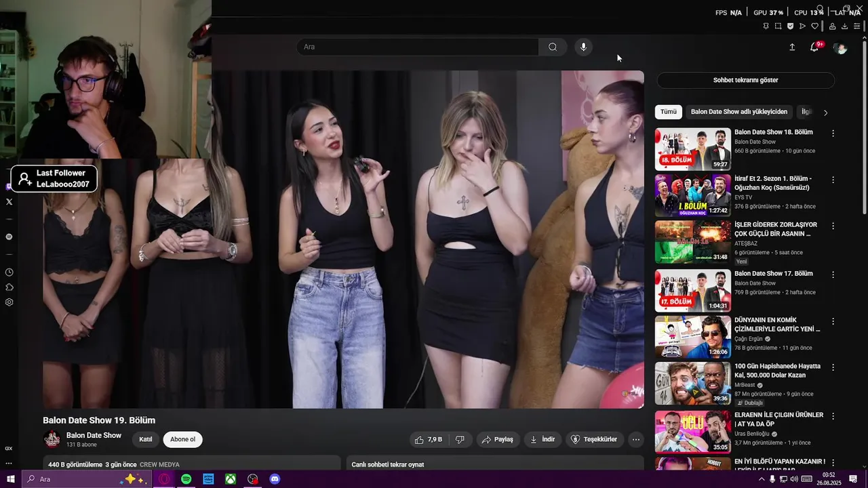Open Prime Video from the taskbar
This screenshot has height=488, width=868.
209,479
